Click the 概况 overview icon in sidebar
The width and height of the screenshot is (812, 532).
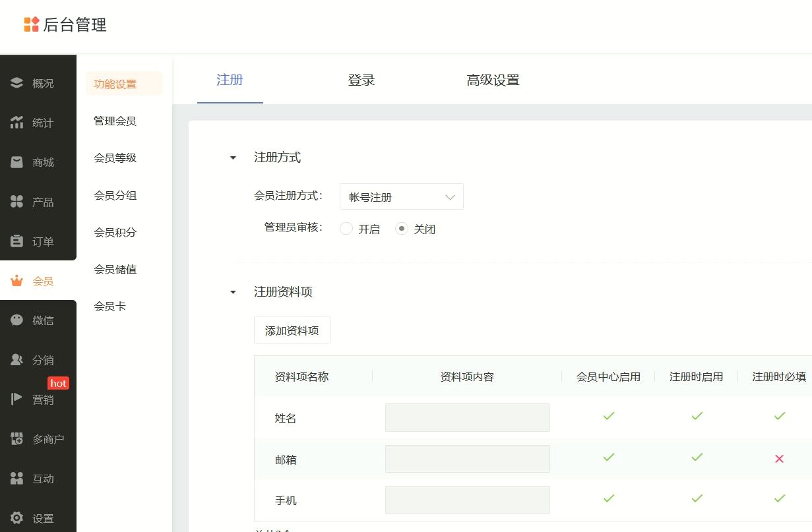click(17, 83)
